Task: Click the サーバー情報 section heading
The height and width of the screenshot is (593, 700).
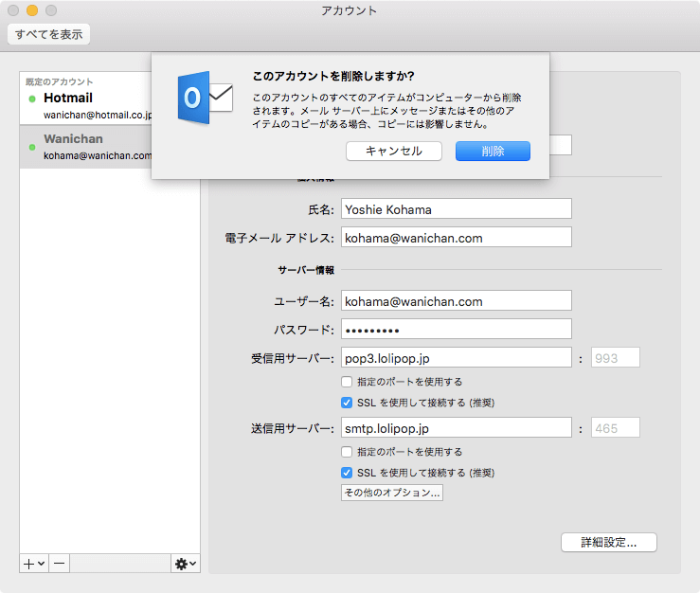Action: pos(306,270)
